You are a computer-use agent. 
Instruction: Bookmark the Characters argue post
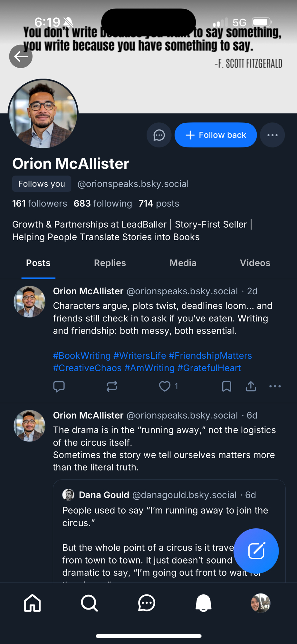[227, 386]
